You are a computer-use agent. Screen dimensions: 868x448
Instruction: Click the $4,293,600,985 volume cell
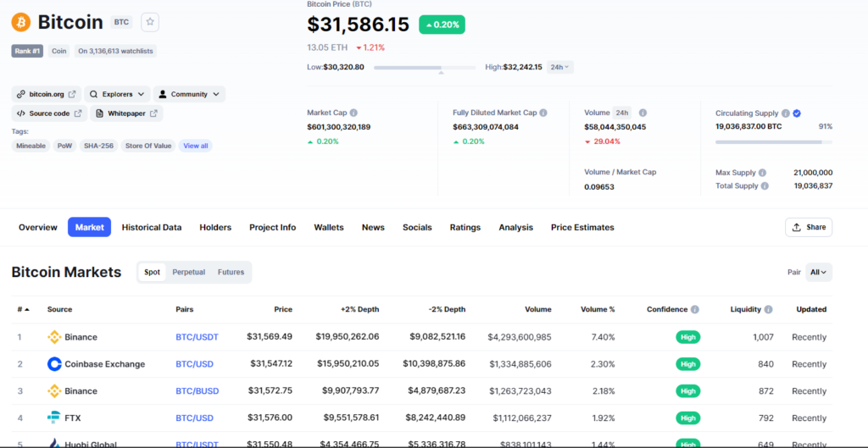(520, 337)
